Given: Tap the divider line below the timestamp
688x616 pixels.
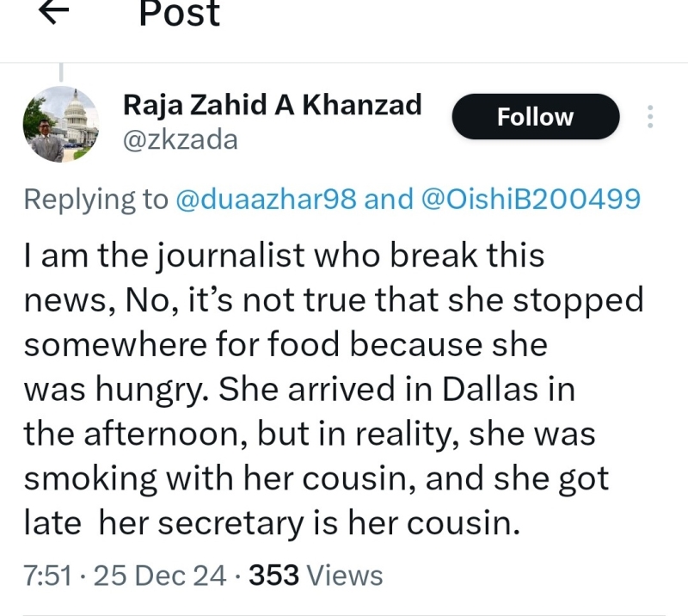Looking at the screenshot, I should pyautogui.click(x=344, y=614).
